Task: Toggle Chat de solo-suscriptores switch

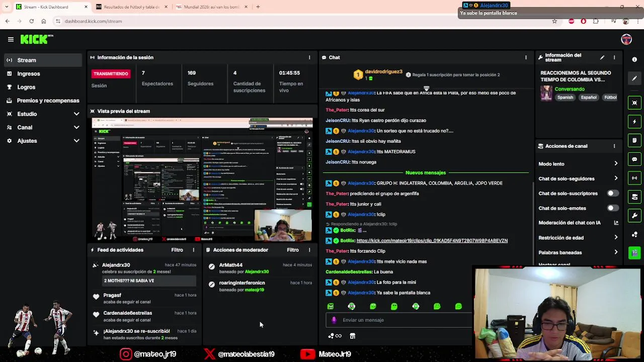Action: pos(612,194)
